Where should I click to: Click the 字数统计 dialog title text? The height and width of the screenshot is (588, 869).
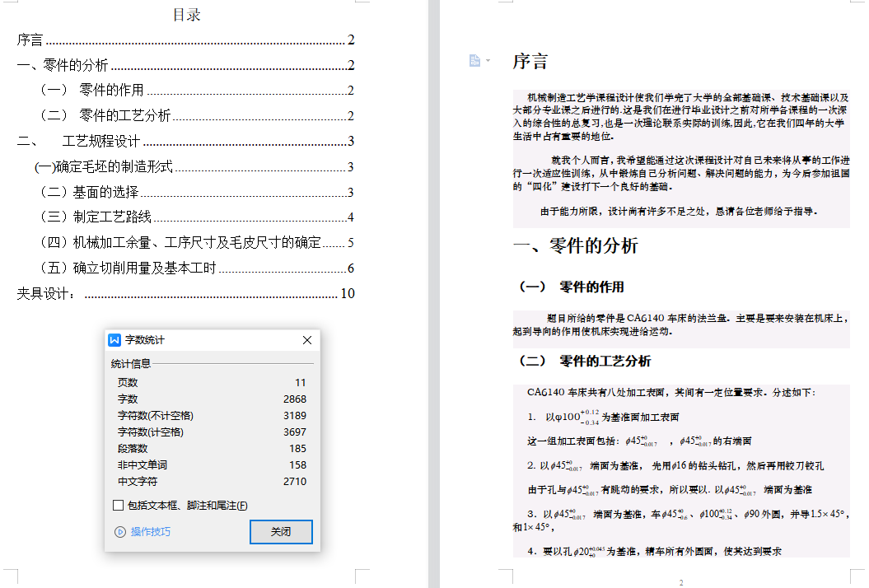point(145,340)
